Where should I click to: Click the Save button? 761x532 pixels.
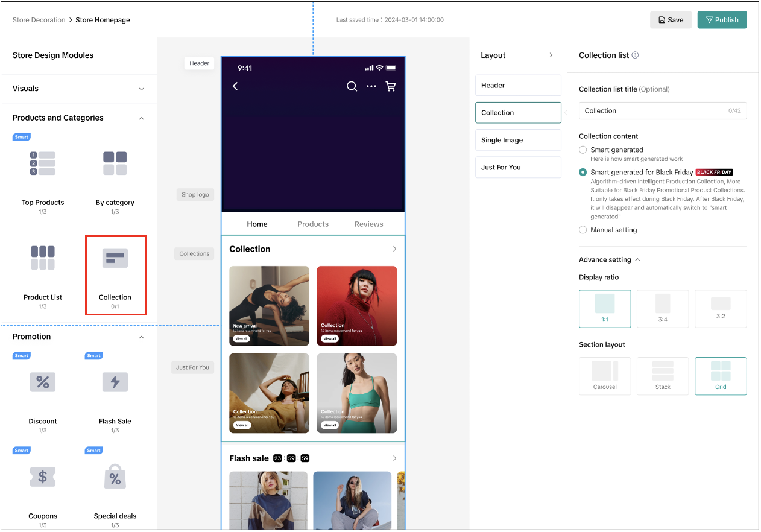click(671, 20)
